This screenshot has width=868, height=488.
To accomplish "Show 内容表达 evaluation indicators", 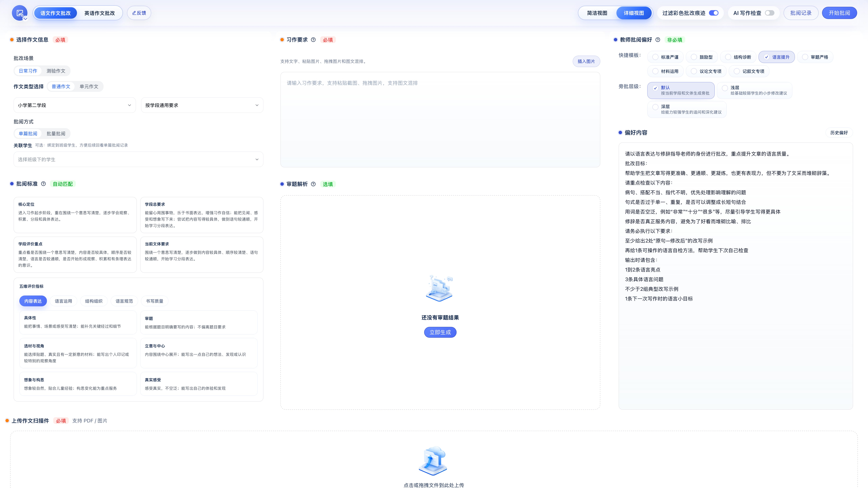I will [x=33, y=301].
